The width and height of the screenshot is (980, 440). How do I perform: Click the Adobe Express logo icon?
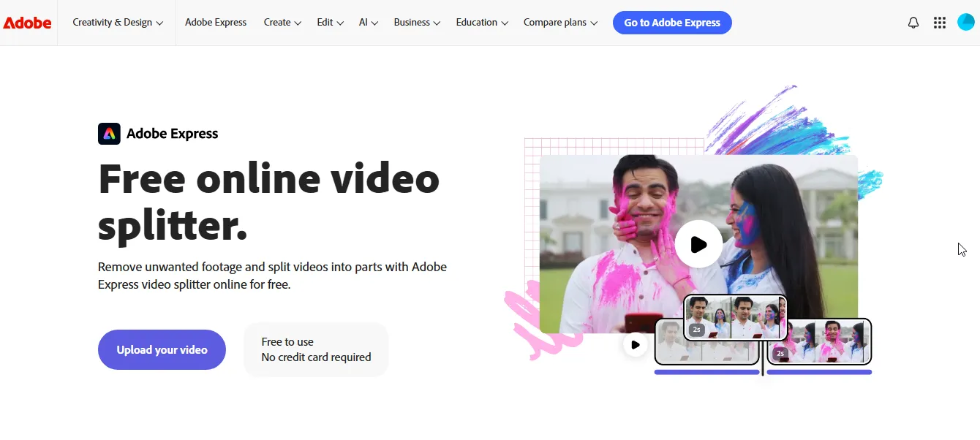click(x=109, y=134)
